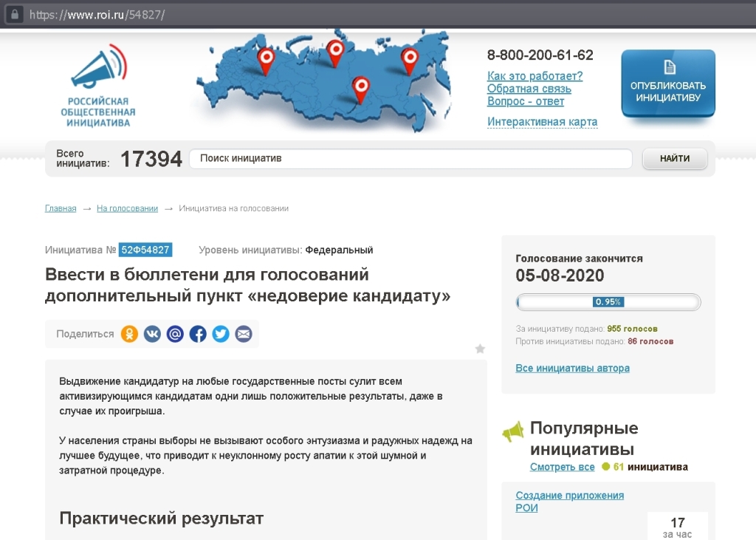This screenshot has width=756, height=540.
Task: Click the gray favorite star icon
Action: pyautogui.click(x=480, y=349)
